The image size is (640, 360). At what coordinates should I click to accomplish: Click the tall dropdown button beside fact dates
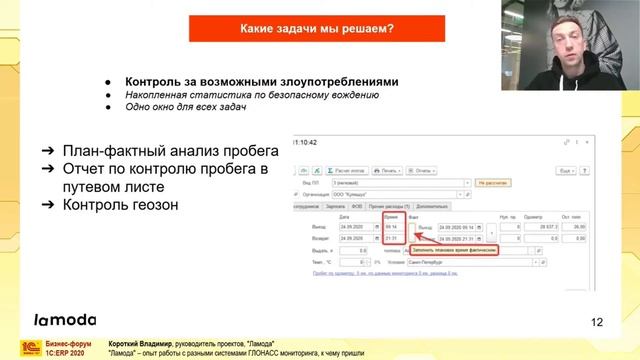[491, 233]
